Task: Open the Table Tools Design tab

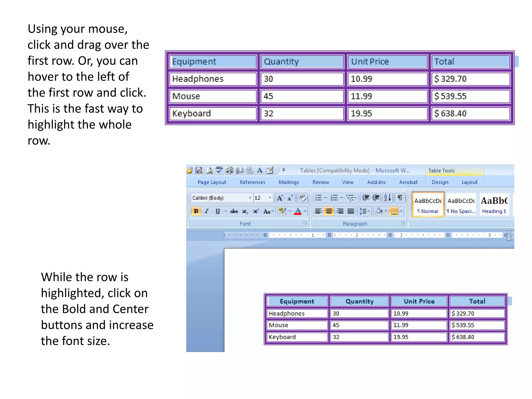Action: 440,182
